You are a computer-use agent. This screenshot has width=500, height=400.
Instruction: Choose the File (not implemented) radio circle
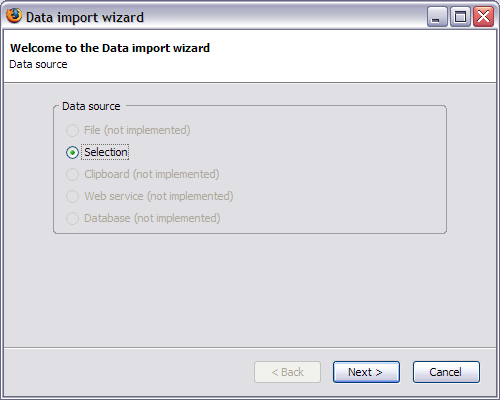point(72,130)
